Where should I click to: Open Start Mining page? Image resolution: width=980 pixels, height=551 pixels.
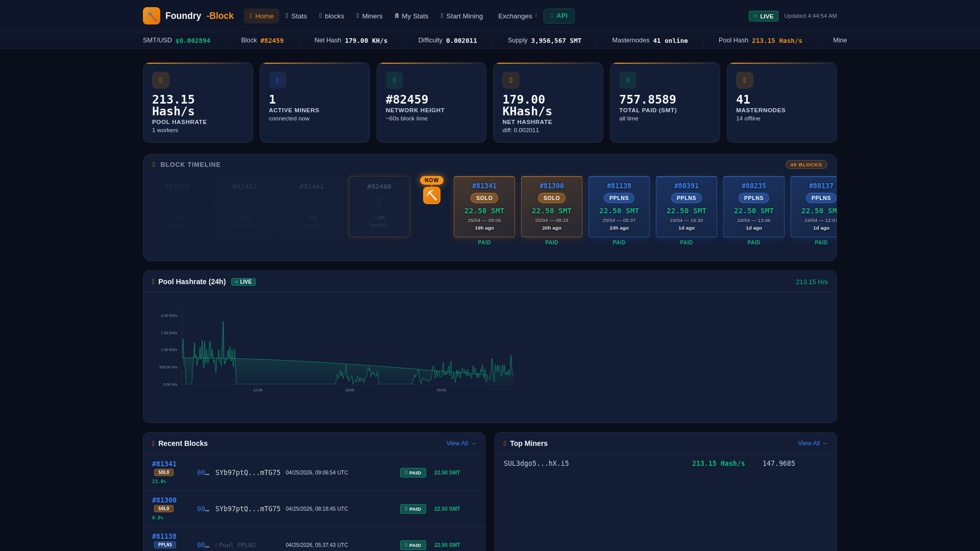point(462,16)
